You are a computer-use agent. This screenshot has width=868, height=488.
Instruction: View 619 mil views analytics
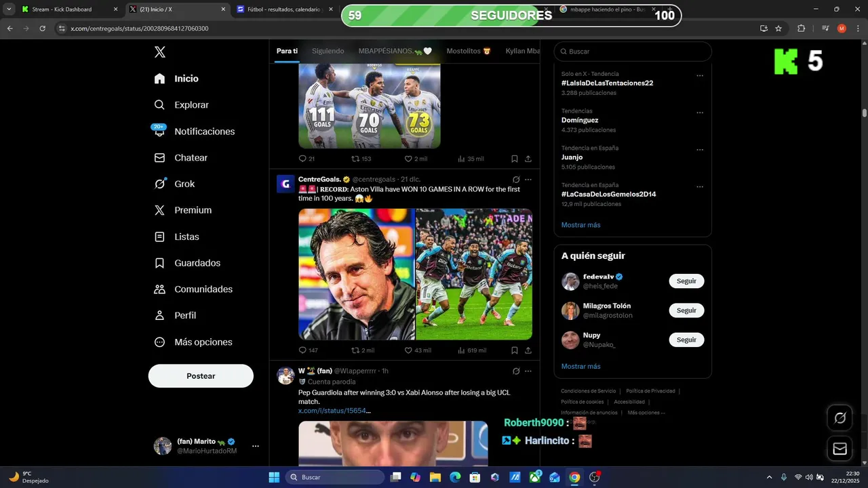(x=472, y=350)
